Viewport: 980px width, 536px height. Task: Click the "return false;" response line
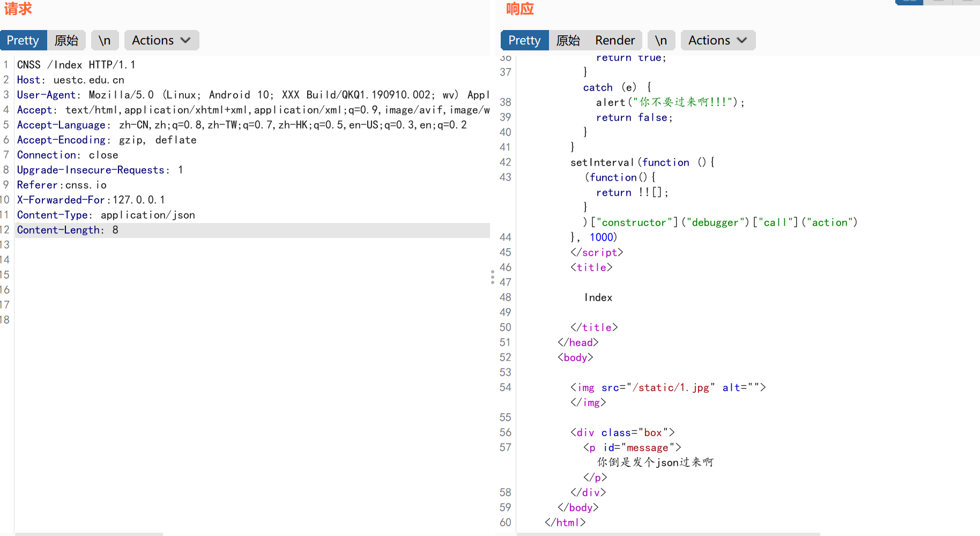point(634,117)
